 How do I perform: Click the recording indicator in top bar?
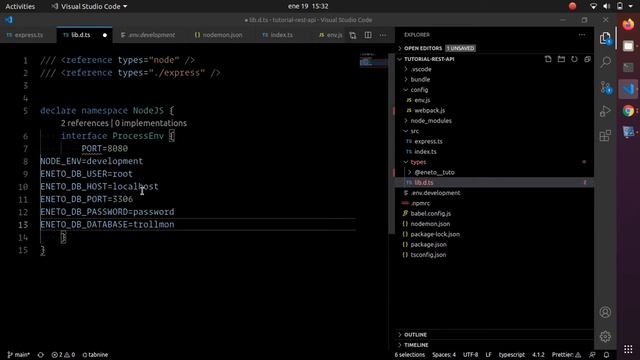pyautogui.click(x=572, y=6)
